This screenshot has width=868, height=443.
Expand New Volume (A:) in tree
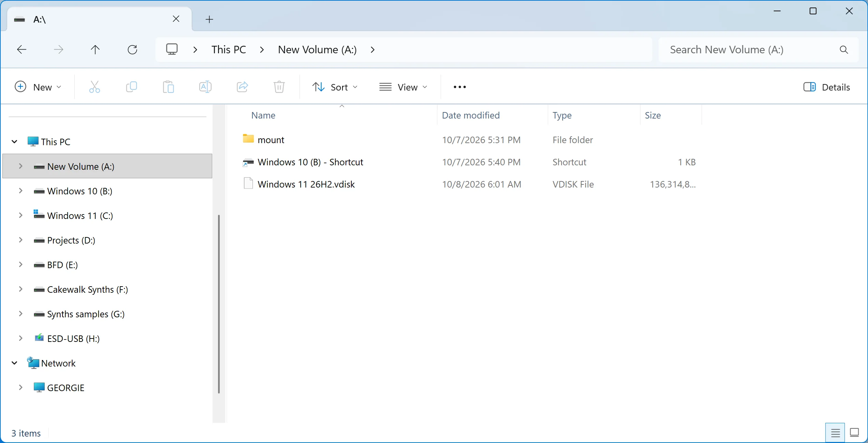(x=21, y=166)
